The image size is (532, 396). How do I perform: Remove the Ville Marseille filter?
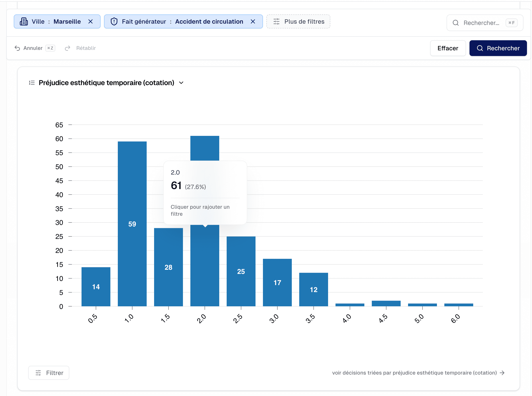tap(90, 22)
